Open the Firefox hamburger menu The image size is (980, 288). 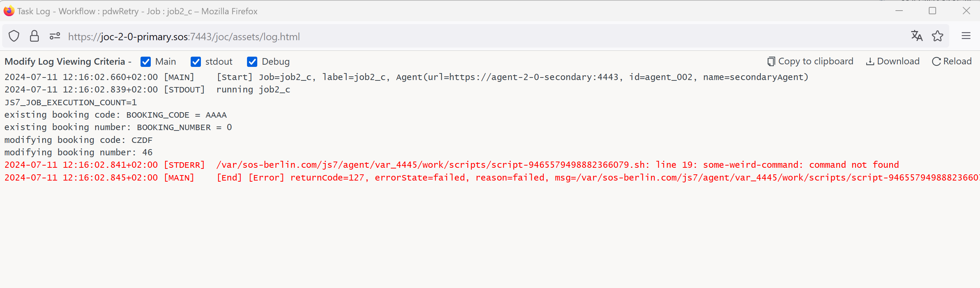click(966, 36)
